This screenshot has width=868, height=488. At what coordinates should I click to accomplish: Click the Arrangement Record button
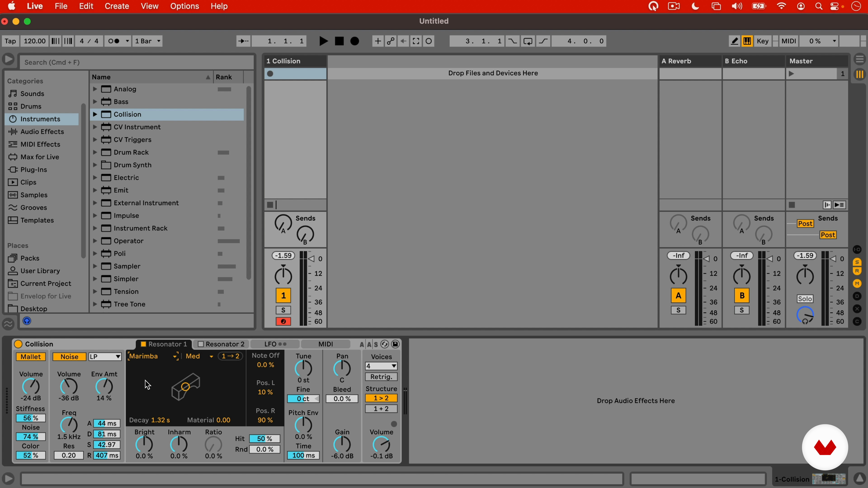coord(355,41)
